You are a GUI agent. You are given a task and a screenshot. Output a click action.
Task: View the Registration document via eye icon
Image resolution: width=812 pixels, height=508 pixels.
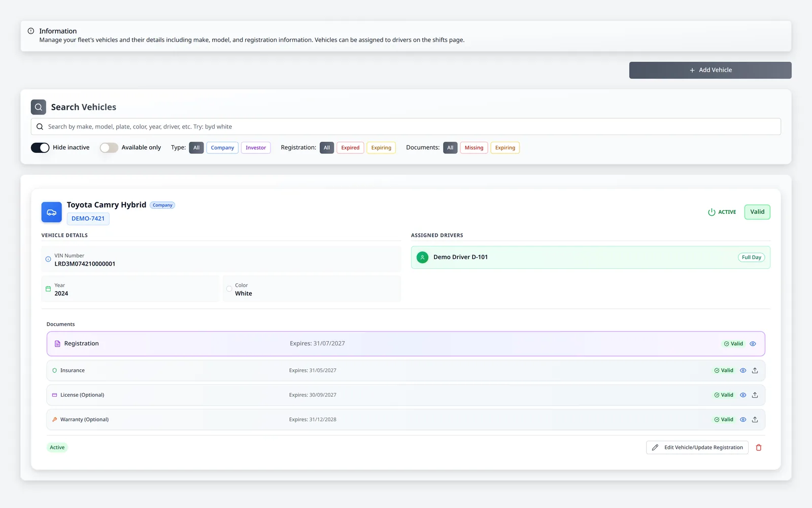753,344
